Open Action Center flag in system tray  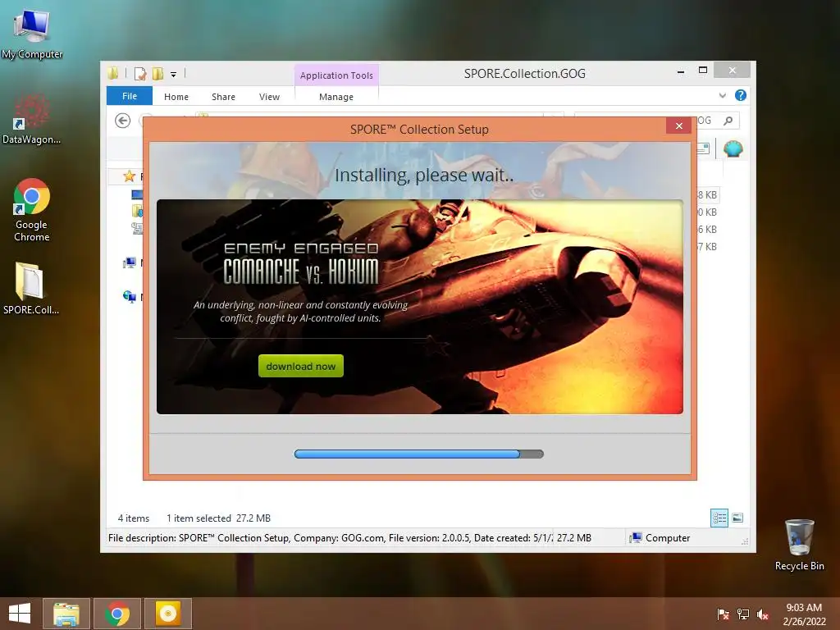[723, 614]
